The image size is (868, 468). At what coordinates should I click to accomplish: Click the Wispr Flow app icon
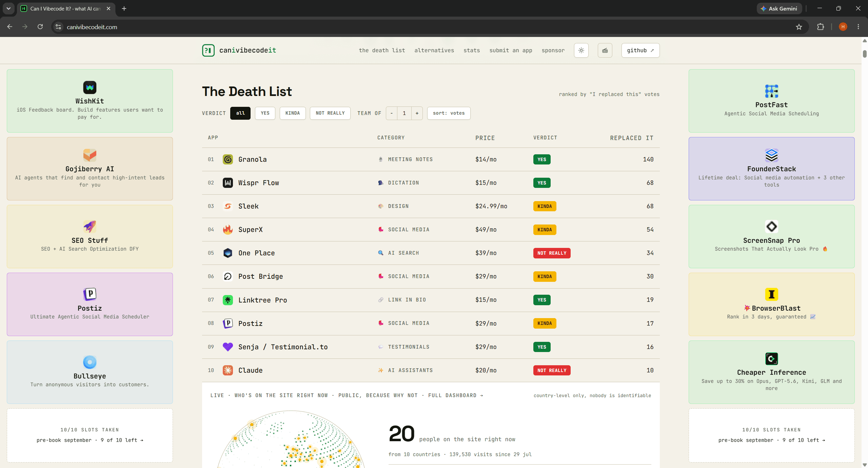click(x=228, y=183)
